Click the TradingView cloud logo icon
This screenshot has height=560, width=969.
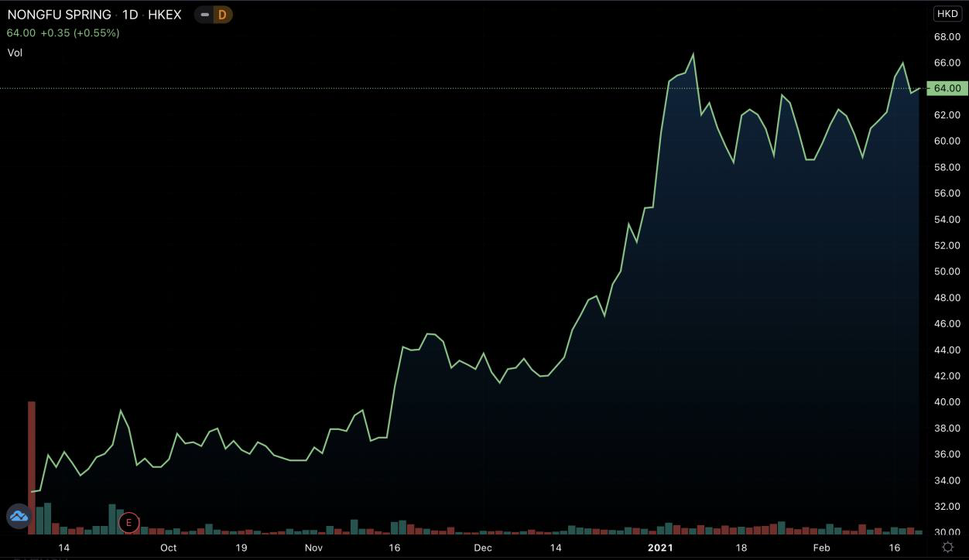click(19, 516)
